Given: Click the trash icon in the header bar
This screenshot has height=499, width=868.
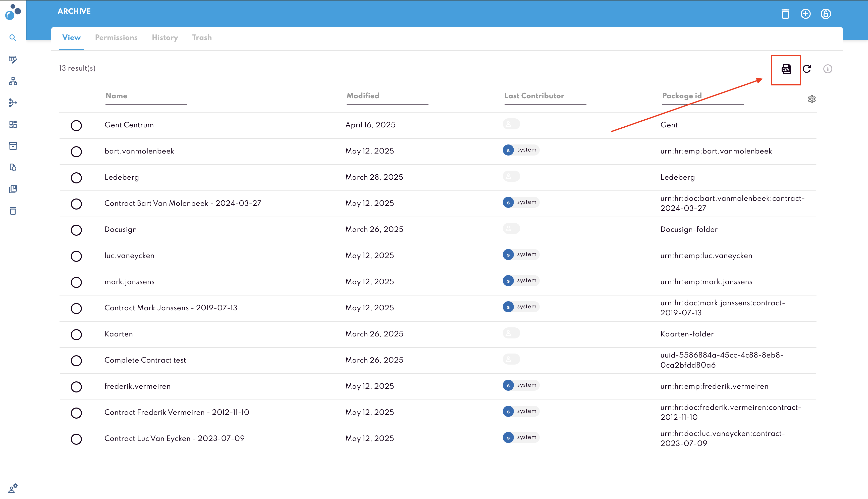Looking at the screenshot, I should point(785,14).
